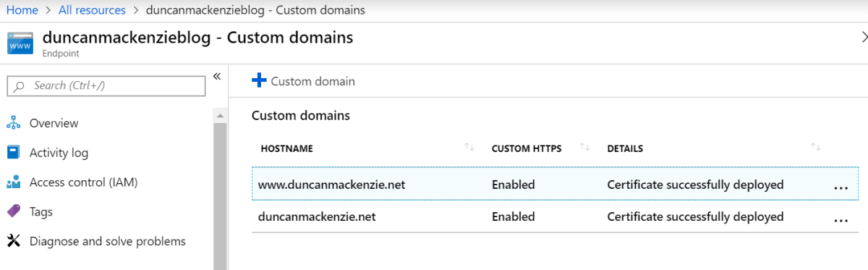This screenshot has height=270, width=868.
Task: Open Access control (IAM)
Action: click(x=83, y=182)
